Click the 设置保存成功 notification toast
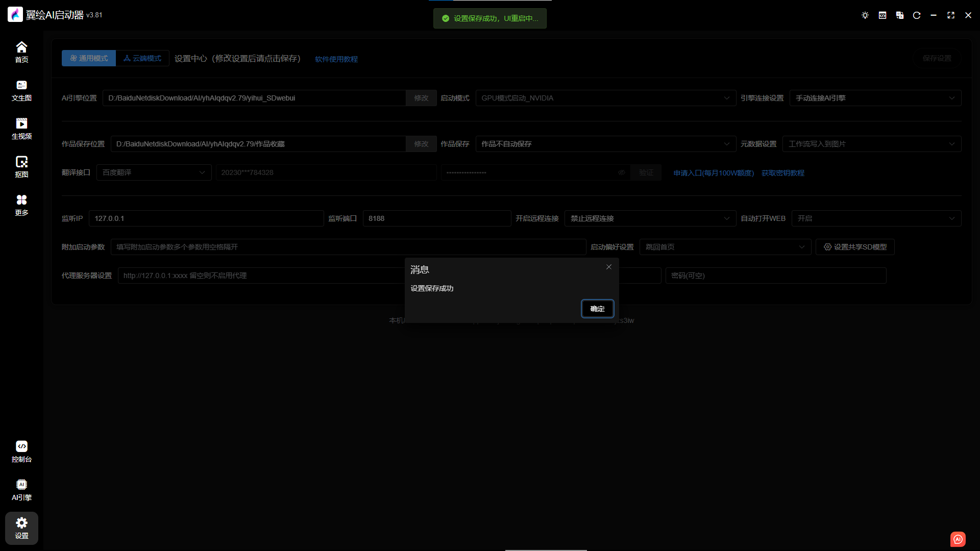The height and width of the screenshot is (551, 980). tap(490, 18)
